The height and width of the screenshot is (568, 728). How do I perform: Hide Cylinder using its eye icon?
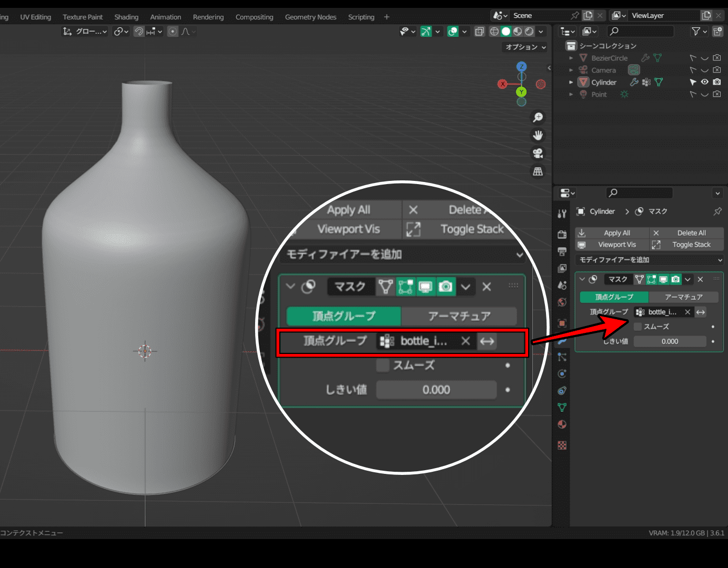coord(704,82)
